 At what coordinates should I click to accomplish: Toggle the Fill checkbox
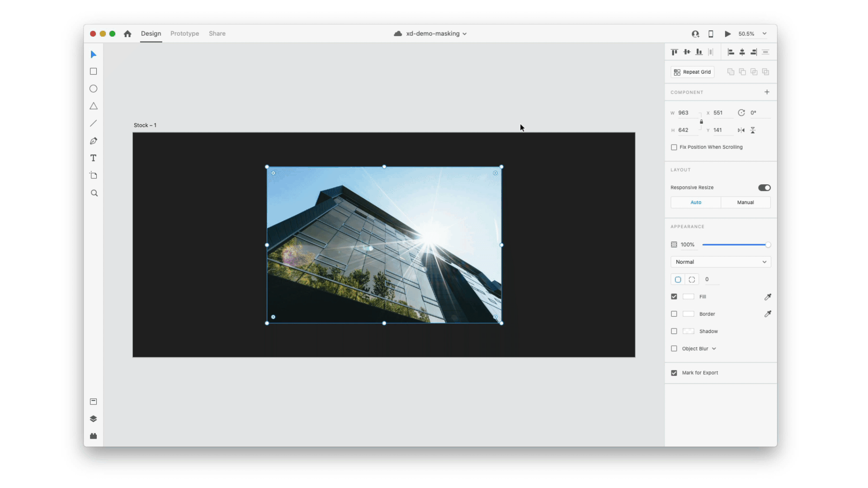coord(674,297)
